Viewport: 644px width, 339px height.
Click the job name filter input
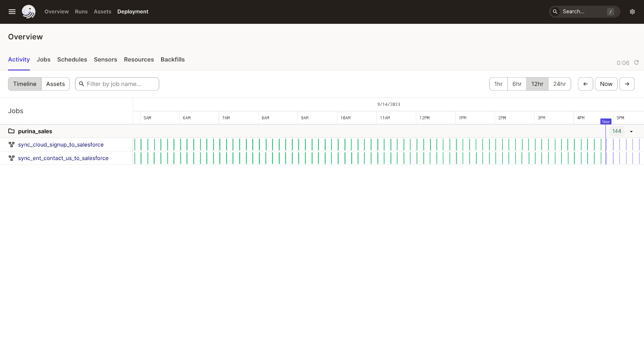pos(117,84)
